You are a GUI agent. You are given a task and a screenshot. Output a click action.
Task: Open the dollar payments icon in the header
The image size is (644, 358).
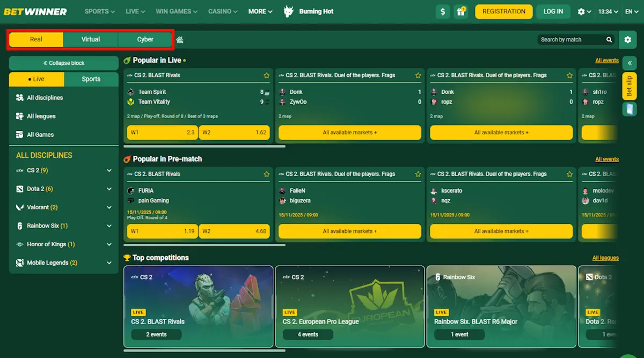442,11
